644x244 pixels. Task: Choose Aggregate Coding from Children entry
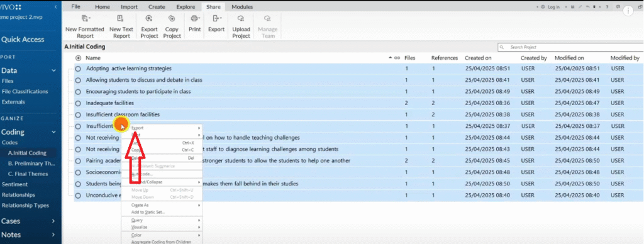coord(162,241)
